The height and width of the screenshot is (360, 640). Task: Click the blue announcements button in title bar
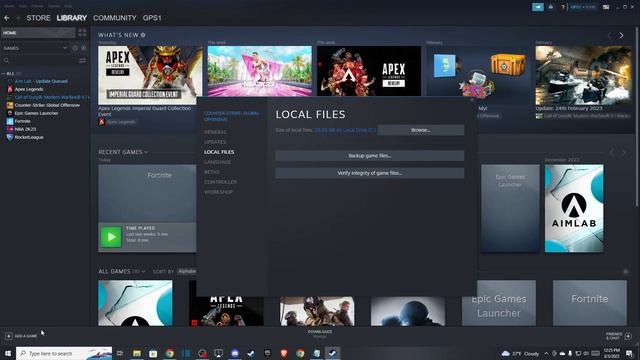point(538,7)
